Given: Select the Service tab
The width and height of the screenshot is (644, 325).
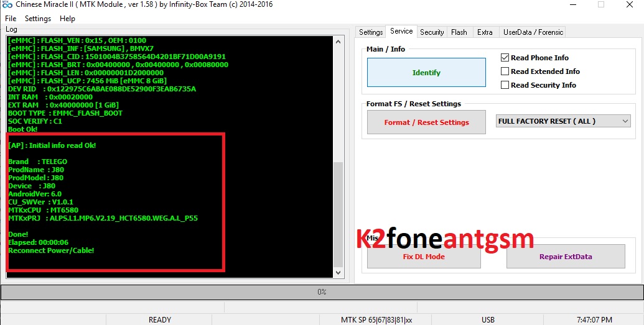Looking at the screenshot, I should 401,31.
